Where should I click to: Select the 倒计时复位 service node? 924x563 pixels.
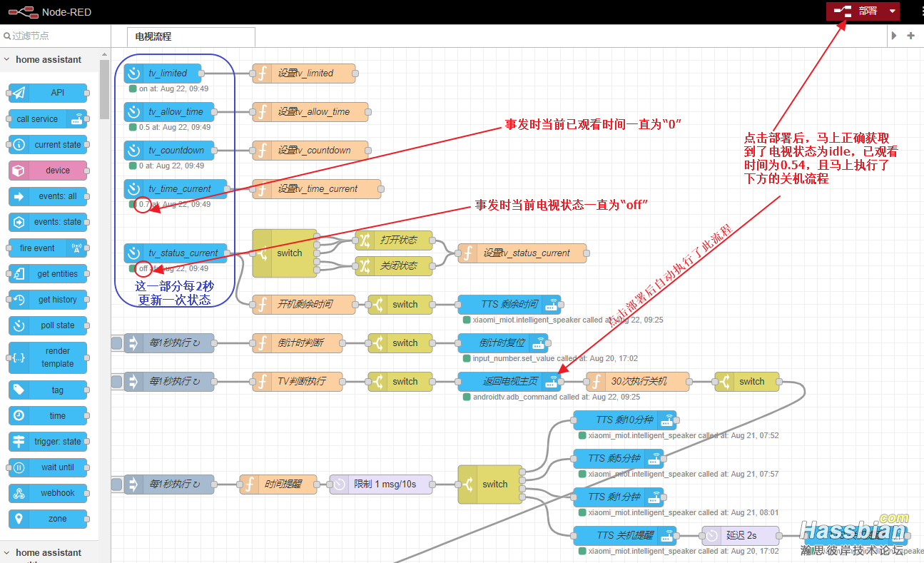[503, 343]
